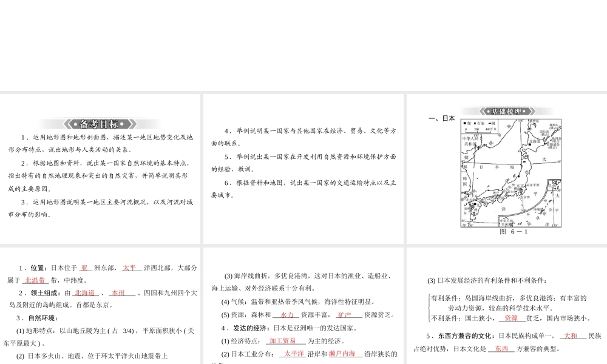Click objective 3．运用地形图说明某一地区主要河流概况
607x364 pixels.
[x=100, y=208]
